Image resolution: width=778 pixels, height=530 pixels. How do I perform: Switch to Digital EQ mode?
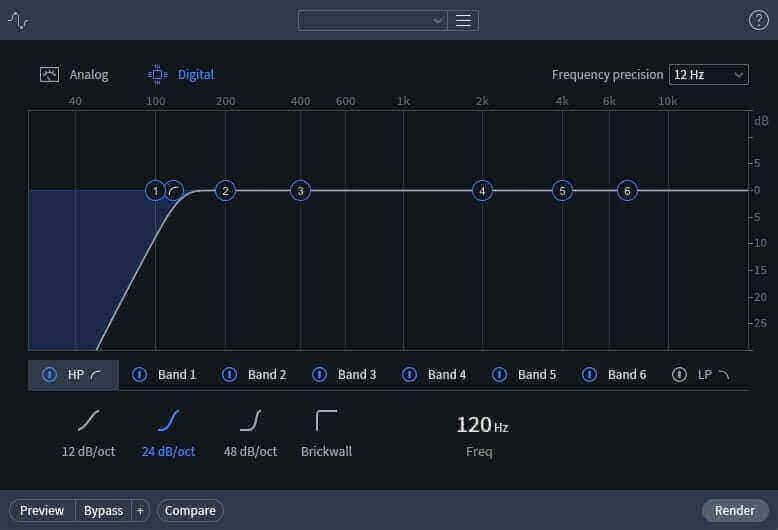pyautogui.click(x=181, y=74)
